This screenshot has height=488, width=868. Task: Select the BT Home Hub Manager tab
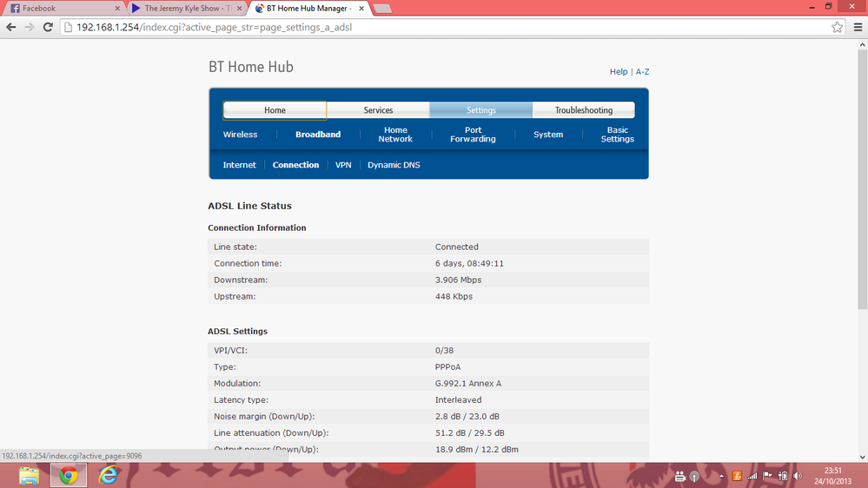[x=308, y=9]
